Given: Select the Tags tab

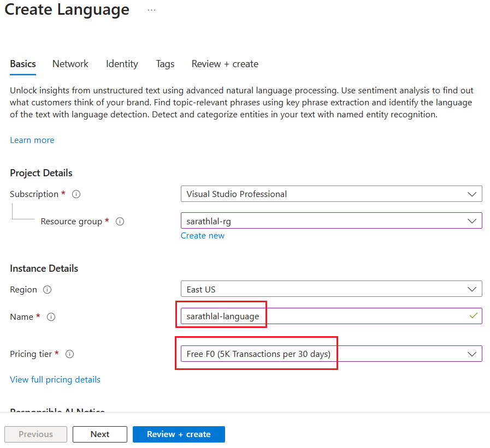Looking at the screenshot, I should pos(165,64).
